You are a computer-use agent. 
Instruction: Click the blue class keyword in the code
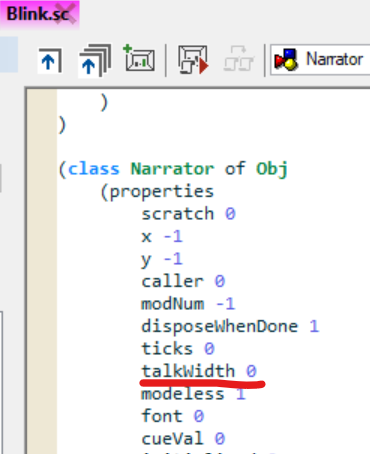93,169
